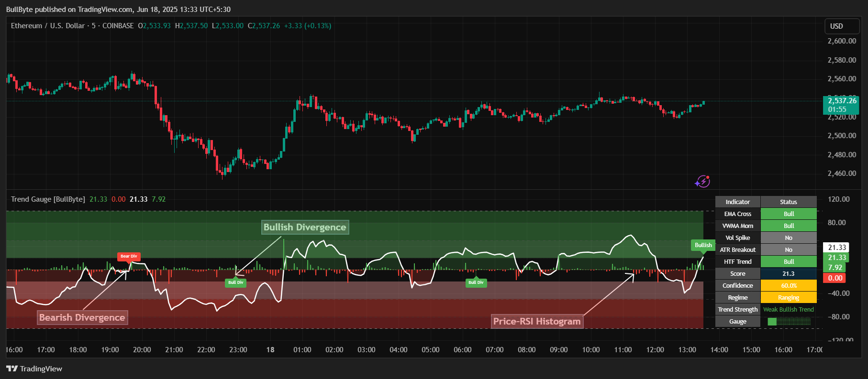Click the red Bear Div marker label
This screenshot has width=868, height=379.
(x=129, y=256)
